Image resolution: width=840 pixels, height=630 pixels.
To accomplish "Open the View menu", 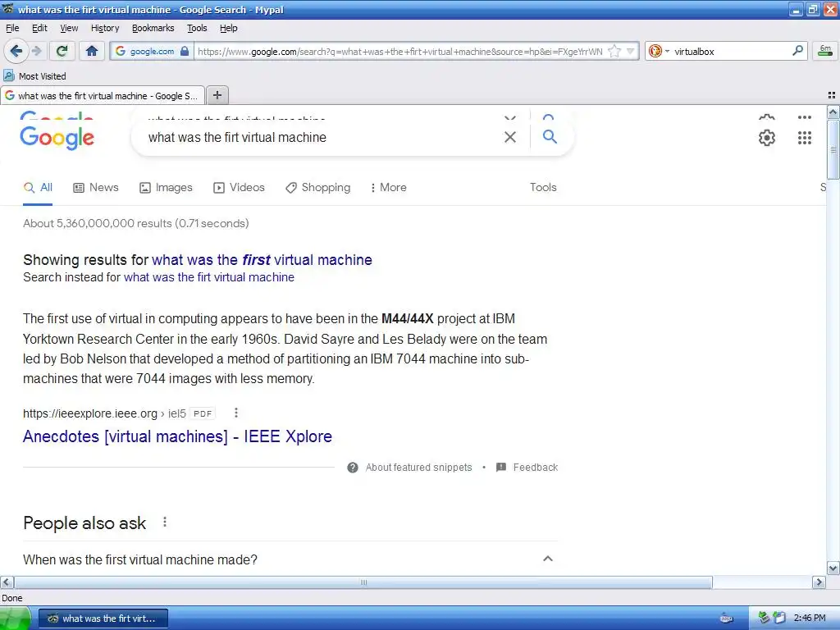I will click(x=69, y=28).
